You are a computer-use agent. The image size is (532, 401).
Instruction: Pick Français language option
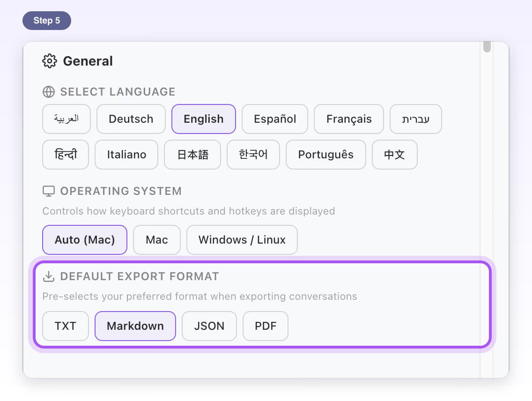point(349,119)
